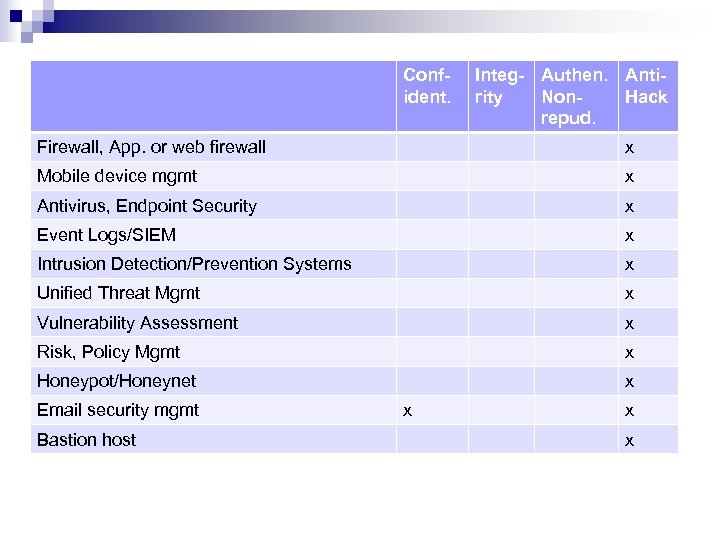Viewport: 720px width, 540px height.
Task: Select the 'Email security mgmt' row label
Action: [x=118, y=410]
